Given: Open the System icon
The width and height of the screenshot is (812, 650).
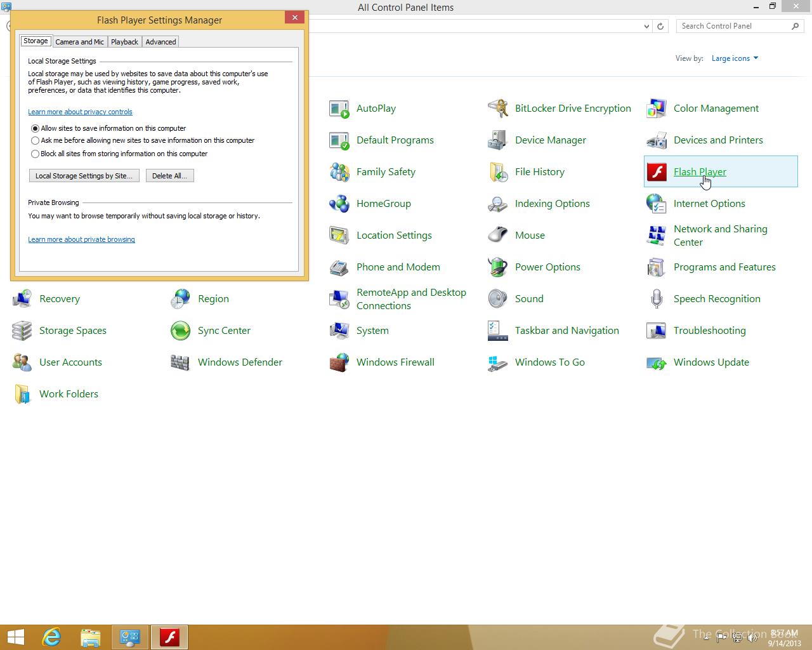Looking at the screenshot, I should [x=339, y=331].
